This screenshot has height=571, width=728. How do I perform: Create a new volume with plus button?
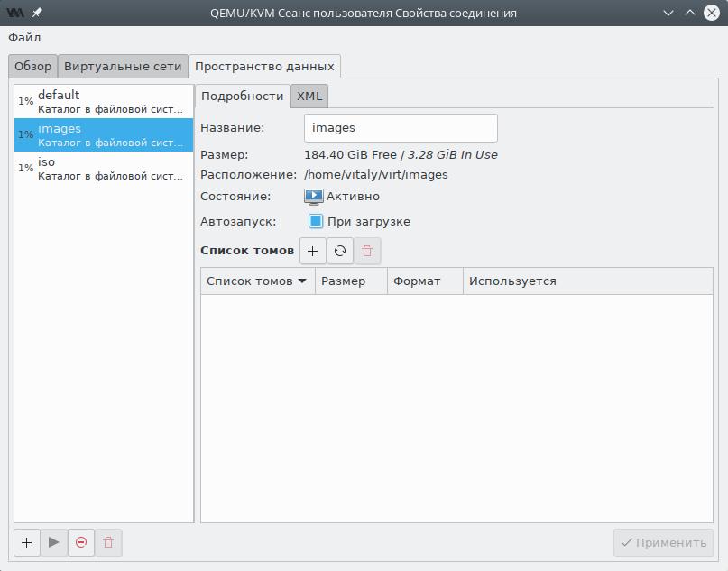coord(312,251)
